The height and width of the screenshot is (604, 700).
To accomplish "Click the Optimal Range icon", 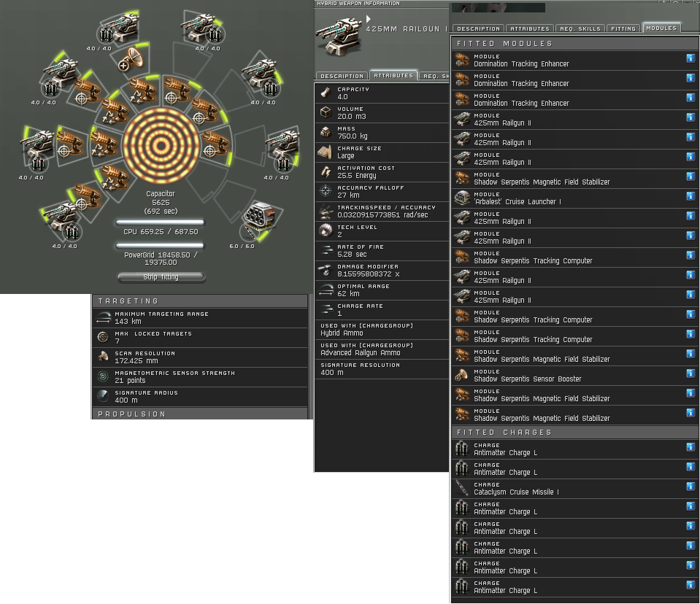I will pyautogui.click(x=326, y=290).
